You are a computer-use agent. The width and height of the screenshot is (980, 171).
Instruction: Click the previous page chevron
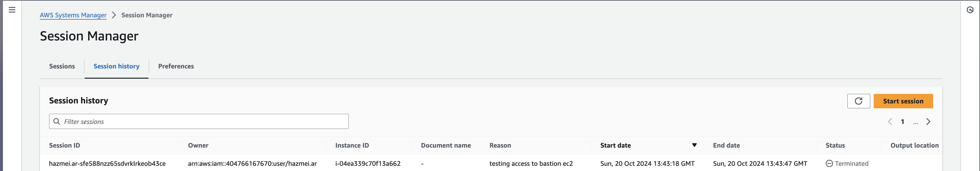coord(890,122)
